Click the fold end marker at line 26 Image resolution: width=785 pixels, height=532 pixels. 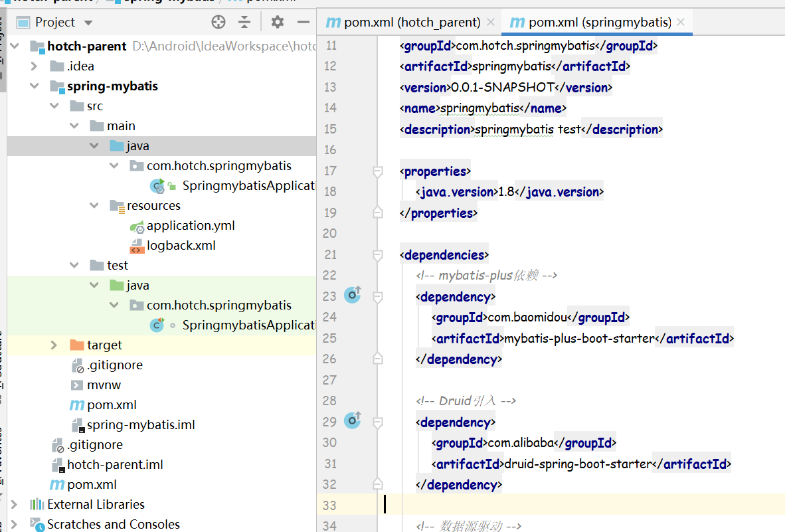[x=378, y=359]
